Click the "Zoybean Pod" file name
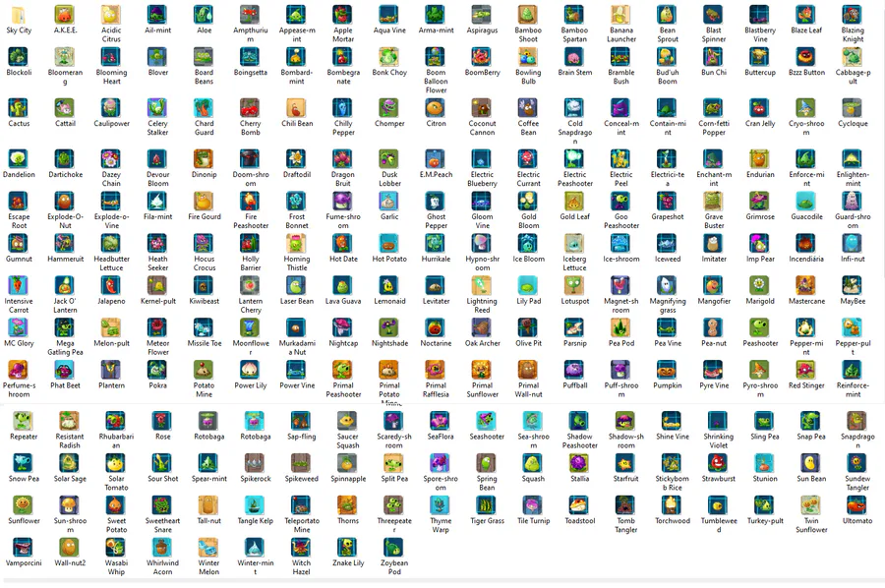 394,567
